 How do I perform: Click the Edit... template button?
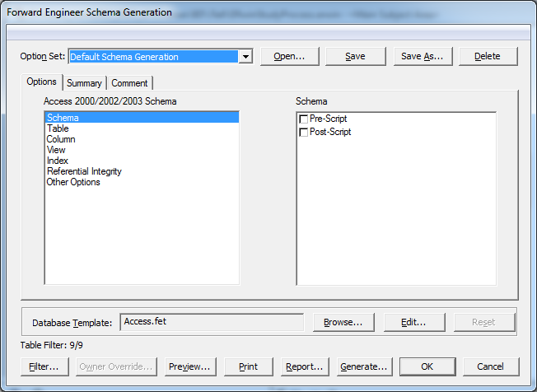point(414,322)
